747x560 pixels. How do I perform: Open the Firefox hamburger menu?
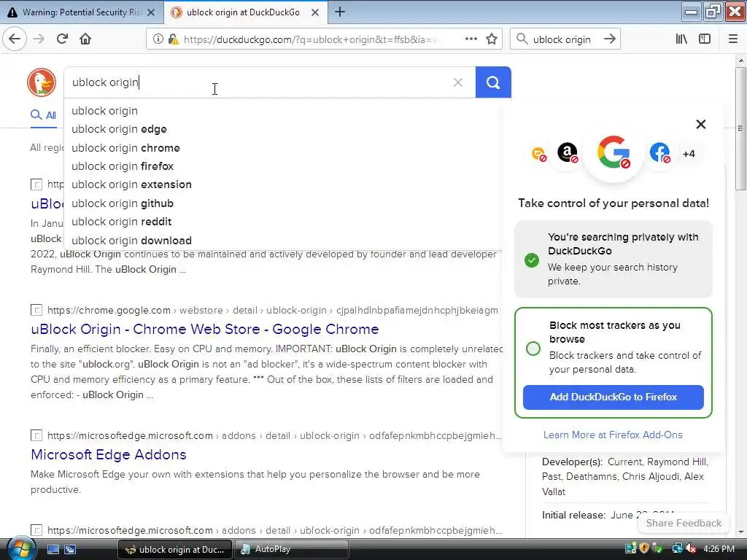(x=733, y=39)
